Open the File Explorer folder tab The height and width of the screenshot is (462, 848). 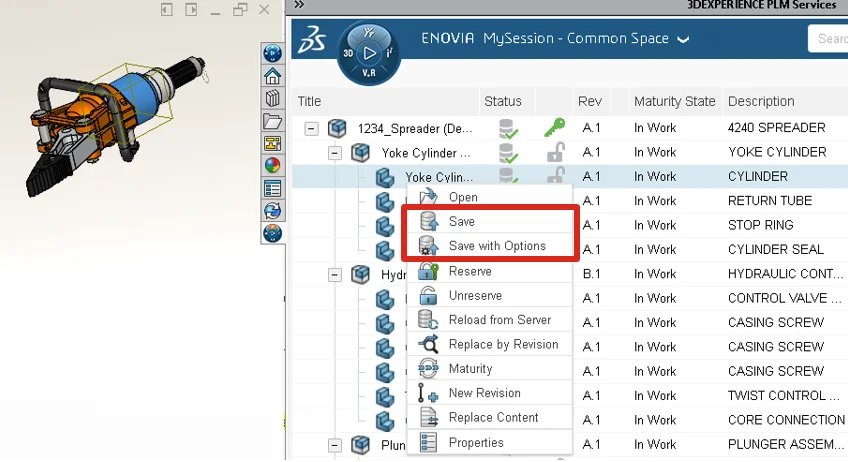pyautogui.click(x=273, y=121)
